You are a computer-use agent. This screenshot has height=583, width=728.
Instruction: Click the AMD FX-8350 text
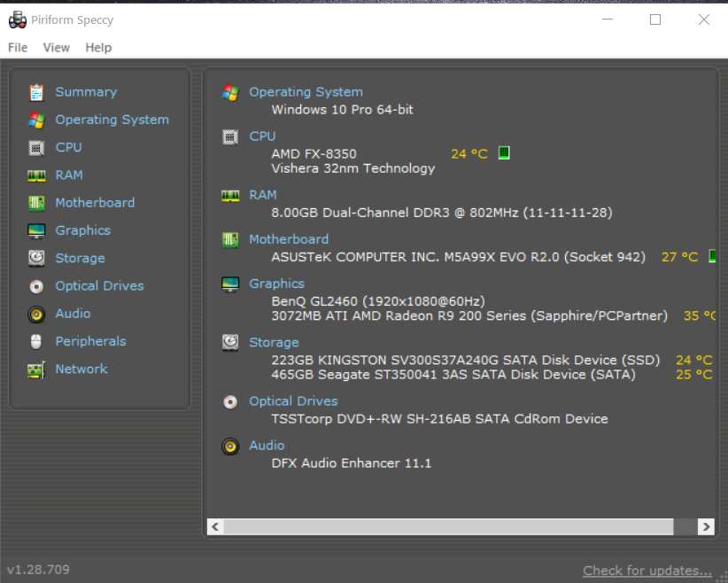pos(314,154)
